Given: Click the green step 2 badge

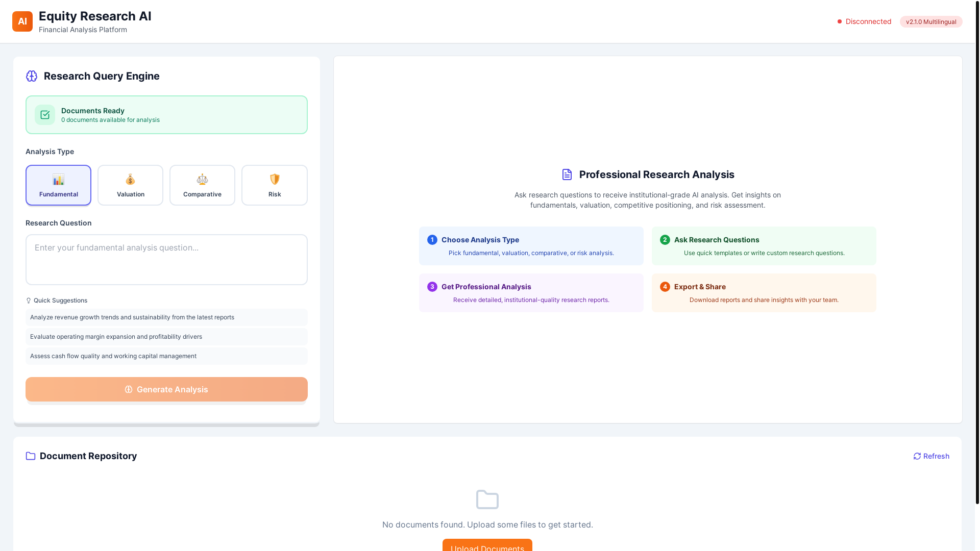Looking at the screenshot, I should (665, 240).
